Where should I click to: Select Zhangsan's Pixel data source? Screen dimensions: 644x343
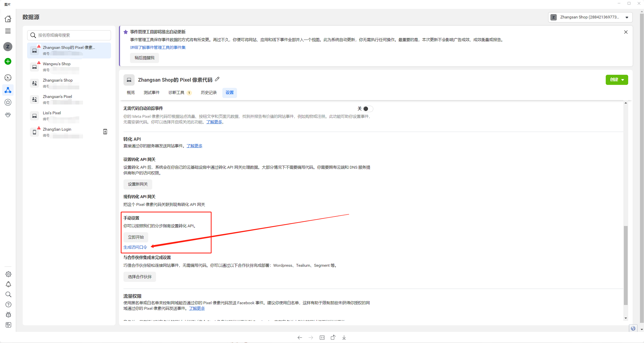pyautogui.click(x=69, y=100)
